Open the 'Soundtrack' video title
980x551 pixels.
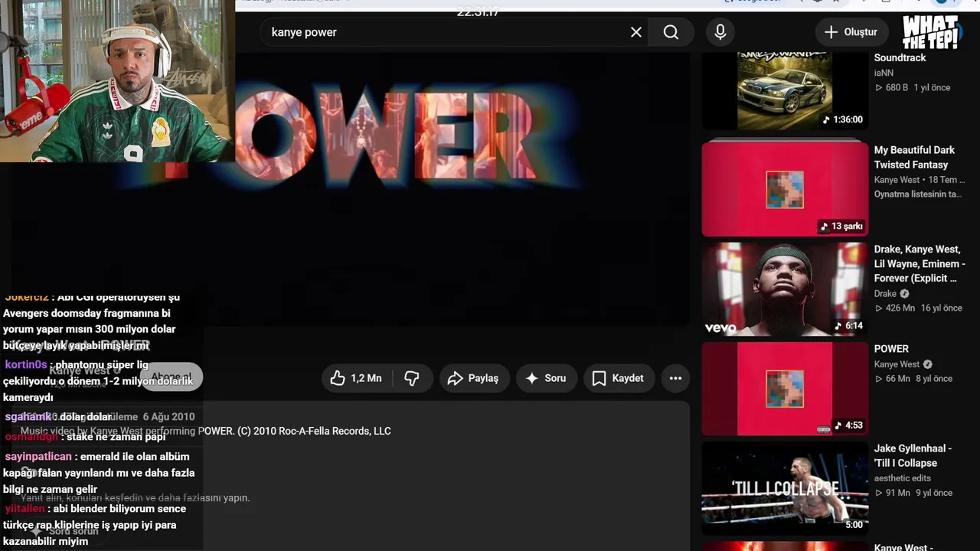tap(900, 58)
